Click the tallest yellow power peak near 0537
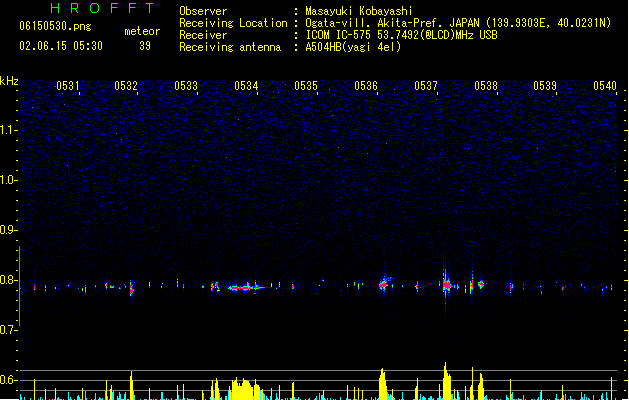 click(x=446, y=381)
